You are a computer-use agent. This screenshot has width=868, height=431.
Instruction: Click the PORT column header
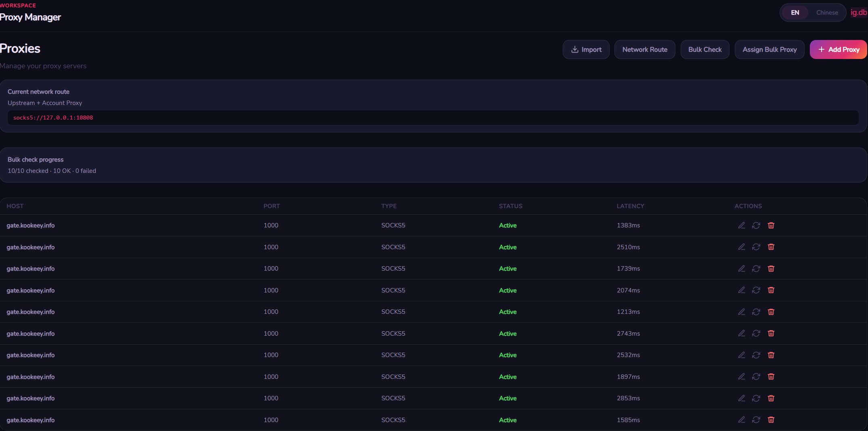click(272, 206)
